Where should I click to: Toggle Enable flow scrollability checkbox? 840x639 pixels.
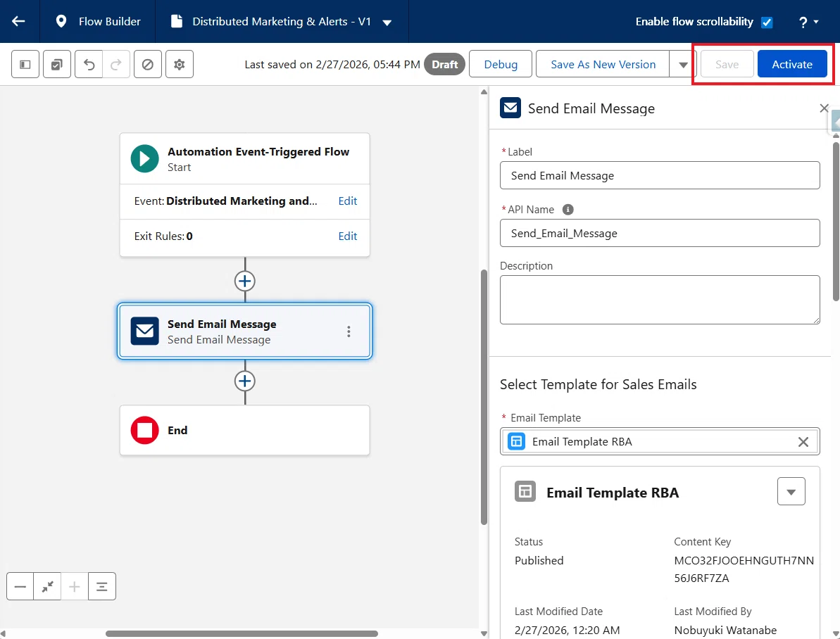[767, 23]
